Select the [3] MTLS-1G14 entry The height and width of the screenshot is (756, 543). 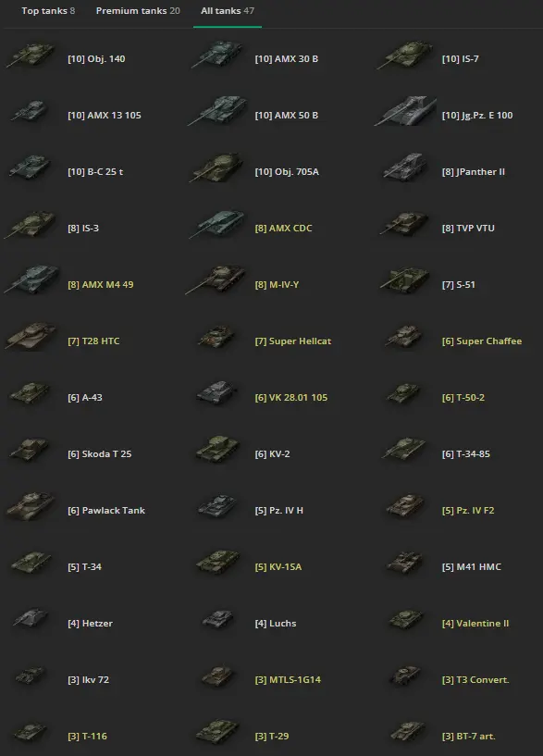point(288,679)
